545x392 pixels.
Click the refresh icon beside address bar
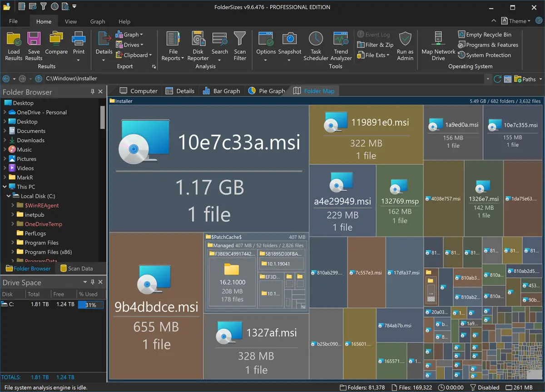point(497,79)
